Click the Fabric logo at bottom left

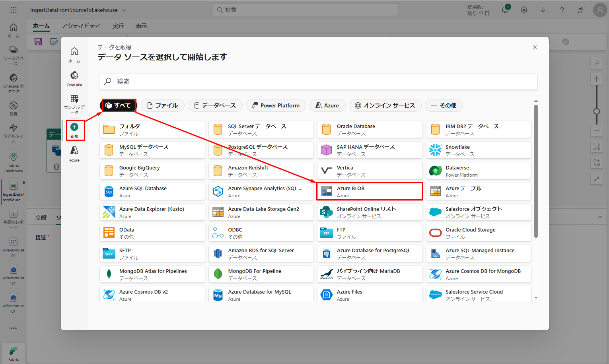(14, 353)
